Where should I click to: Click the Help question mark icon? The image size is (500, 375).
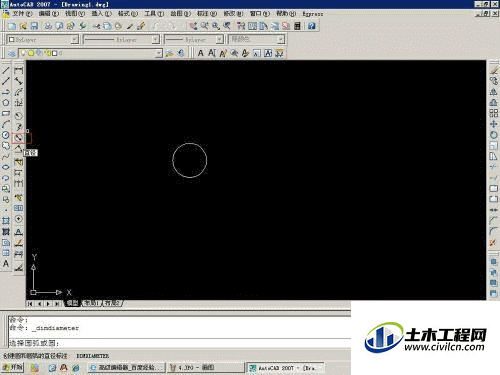click(312, 26)
